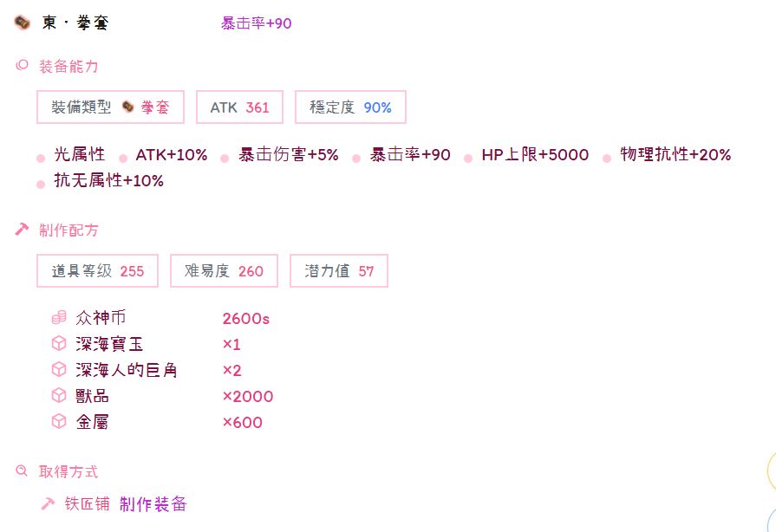Click the 裝備類型 拳套 box
Screen dimensions: 776x532
(111, 107)
